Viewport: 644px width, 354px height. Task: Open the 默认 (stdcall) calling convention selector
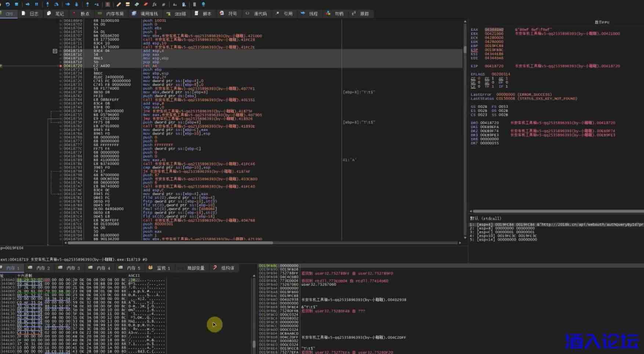tap(485, 218)
